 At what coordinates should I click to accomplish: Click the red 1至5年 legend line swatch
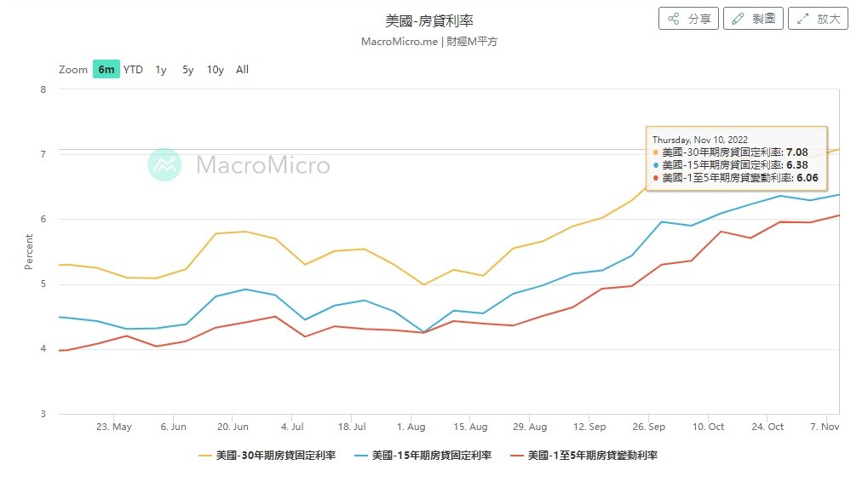516,456
